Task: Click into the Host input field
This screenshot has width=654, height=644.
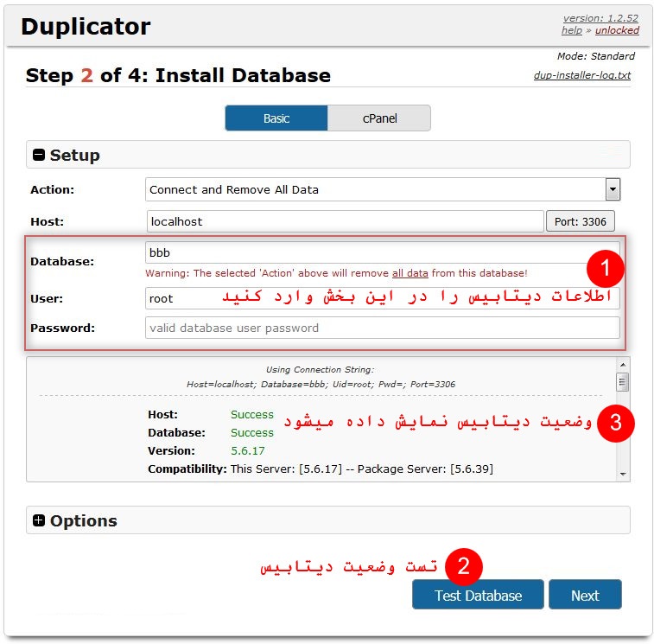Action: pyautogui.click(x=345, y=221)
